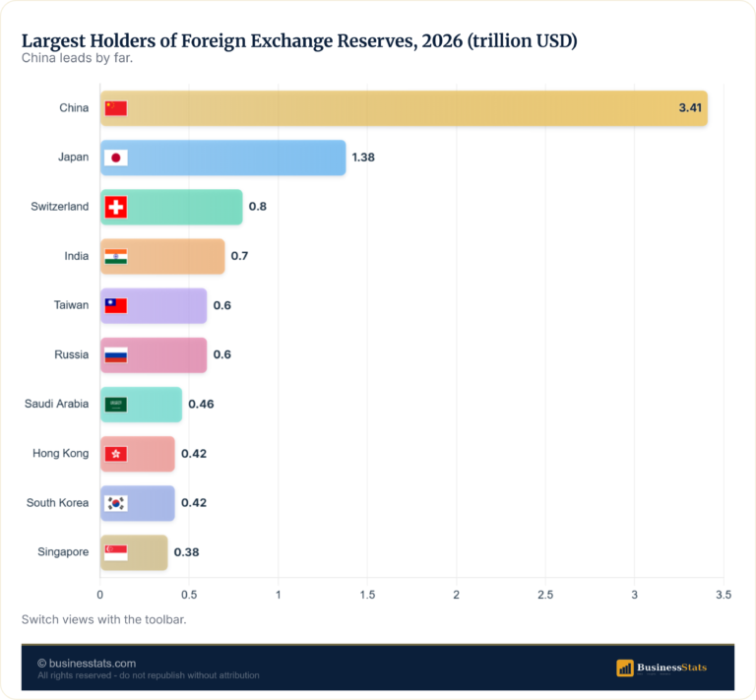756x700 pixels.
Task: Click the Hong Kong bar
Action: 138,454
